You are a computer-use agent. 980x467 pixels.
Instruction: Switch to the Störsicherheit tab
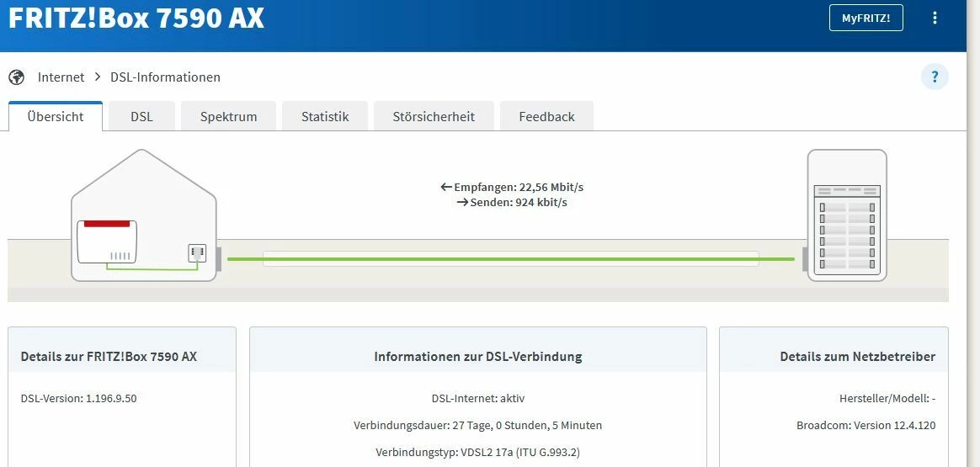point(434,117)
